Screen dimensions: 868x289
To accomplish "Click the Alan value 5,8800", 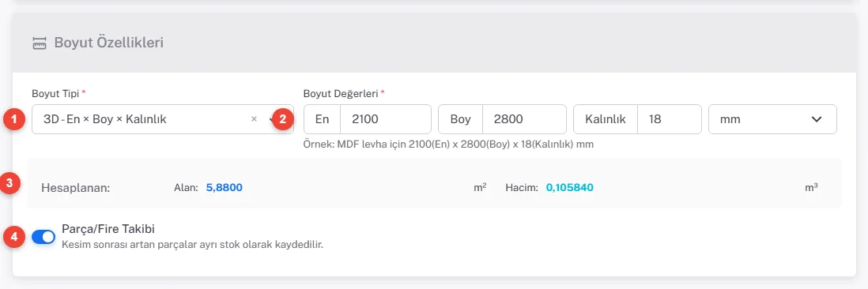I will coord(225,188).
